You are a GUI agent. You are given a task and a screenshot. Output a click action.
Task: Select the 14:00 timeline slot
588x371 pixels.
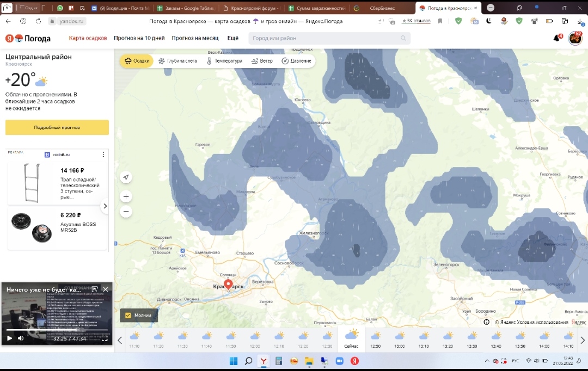coord(544,339)
